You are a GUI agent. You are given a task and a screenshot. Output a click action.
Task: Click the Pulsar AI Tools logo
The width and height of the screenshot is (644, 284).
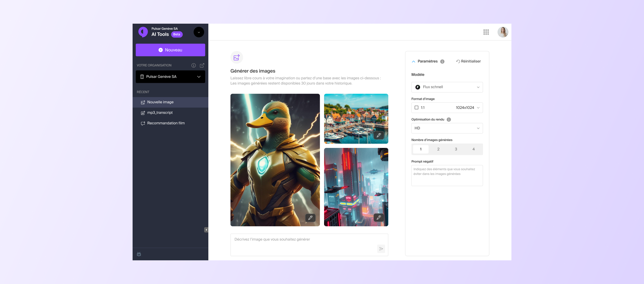pyautogui.click(x=143, y=32)
